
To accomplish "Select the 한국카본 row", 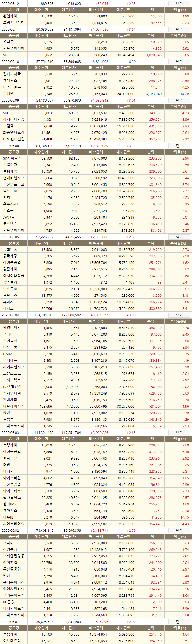I will pyautogui.click(x=96, y=458).
